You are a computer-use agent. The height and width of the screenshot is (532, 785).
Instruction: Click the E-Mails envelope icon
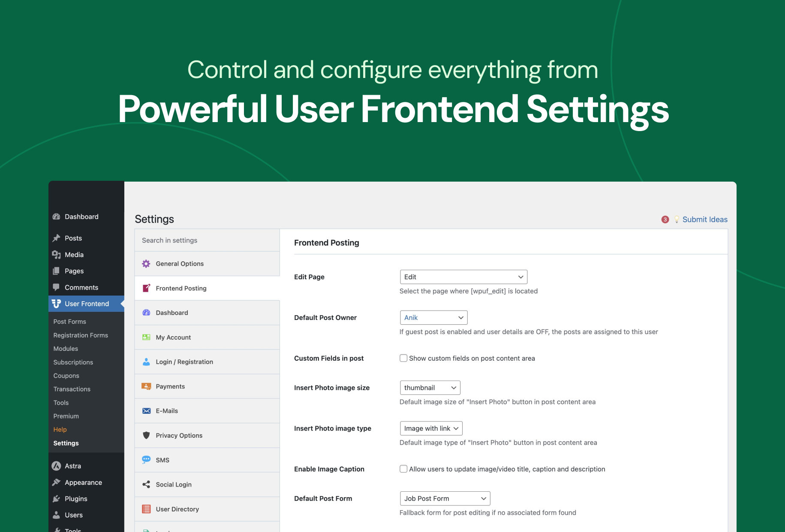click(146, 411)
